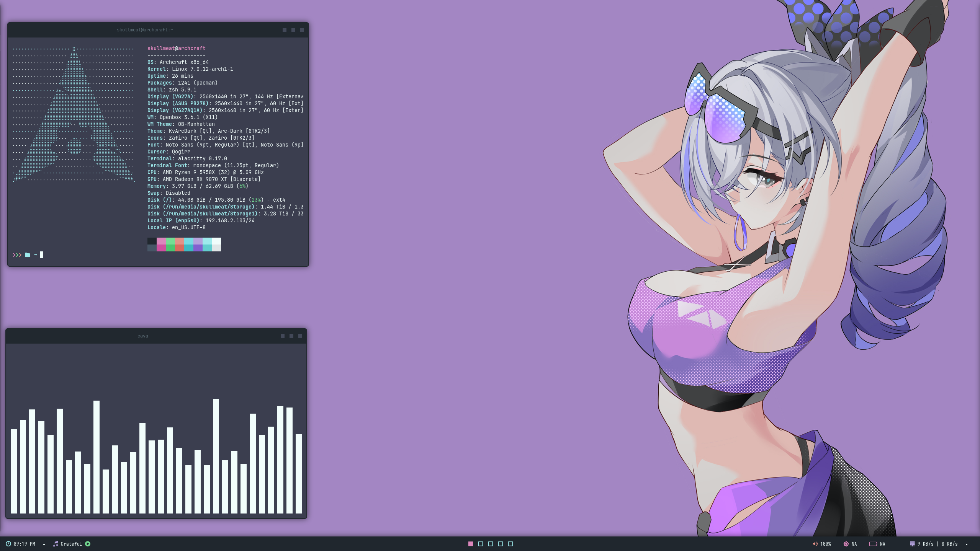Click the Uptime: 26 mins line
This screenshot has width=980, height=551.
click(x=170, y=76)
